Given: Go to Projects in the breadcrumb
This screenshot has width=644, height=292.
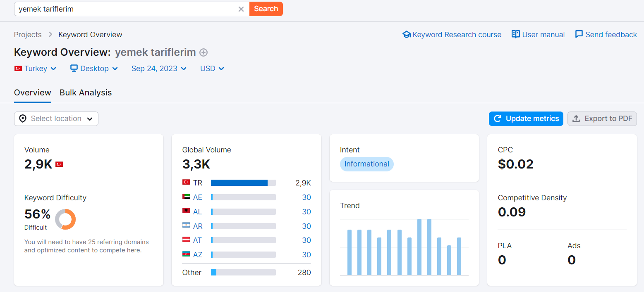Looking at the screenshot, I should pyautogui.click(x=28, y=35).
